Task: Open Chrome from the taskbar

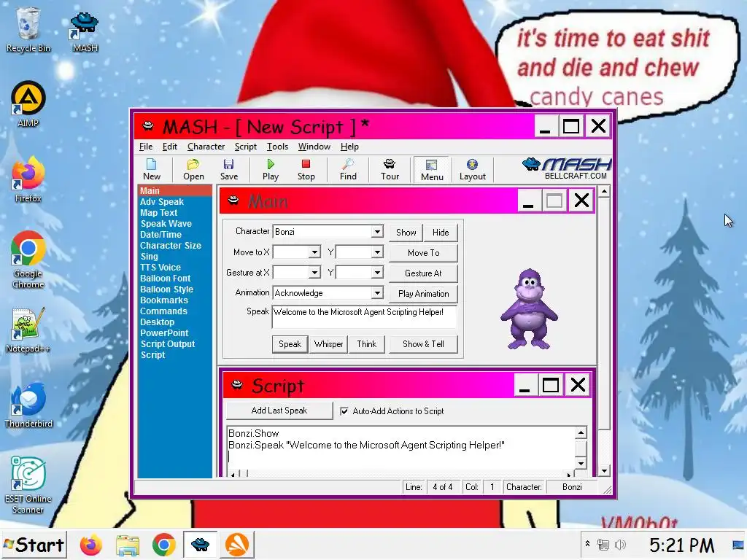Action: [x=164, y=545]
